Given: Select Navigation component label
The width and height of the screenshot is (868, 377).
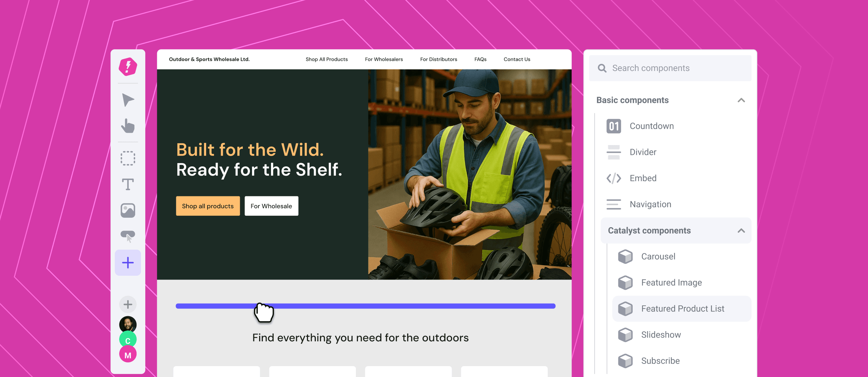Looking at the screenshot, I should pyautogui.click(x=650, y=204).
